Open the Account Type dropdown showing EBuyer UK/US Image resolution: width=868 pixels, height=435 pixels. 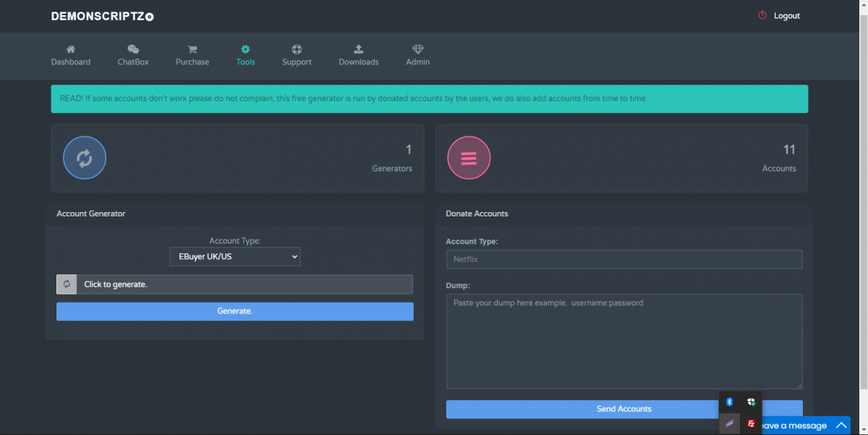coord(234,256)
